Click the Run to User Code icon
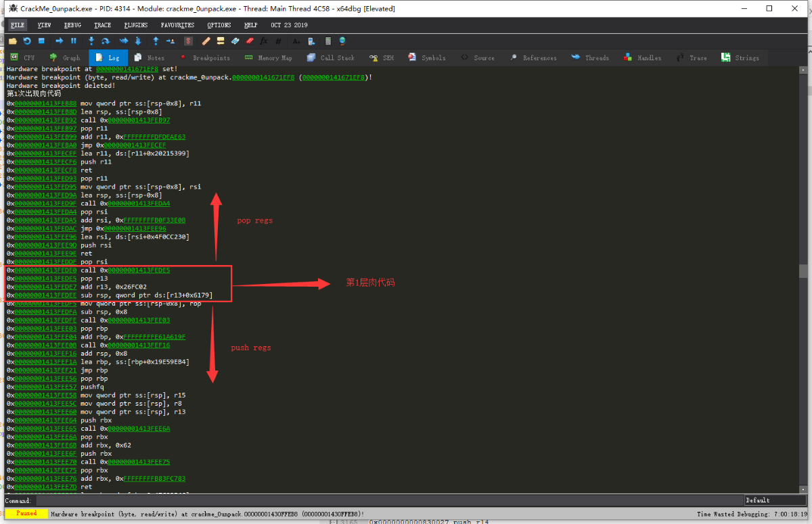This screenshot has width=812, height=524. 171,41
